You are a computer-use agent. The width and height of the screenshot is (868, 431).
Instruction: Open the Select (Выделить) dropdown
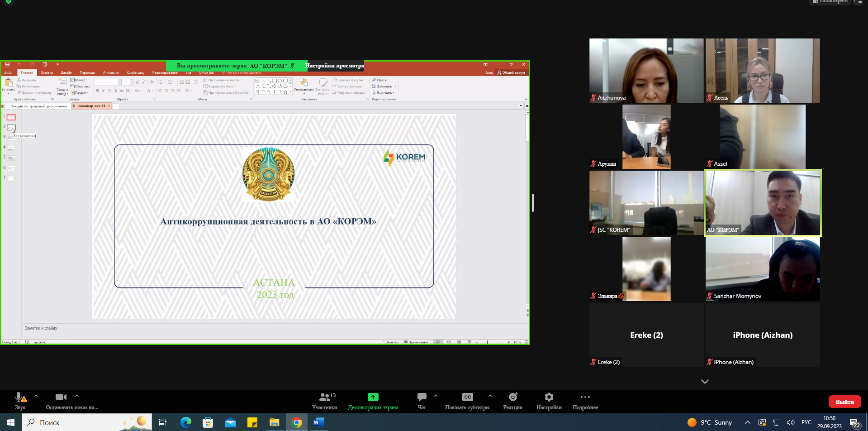383,93
